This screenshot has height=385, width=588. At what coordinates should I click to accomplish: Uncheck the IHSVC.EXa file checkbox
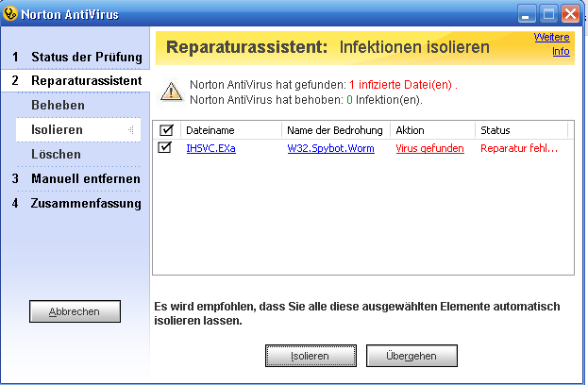click(x=164, y=147)
